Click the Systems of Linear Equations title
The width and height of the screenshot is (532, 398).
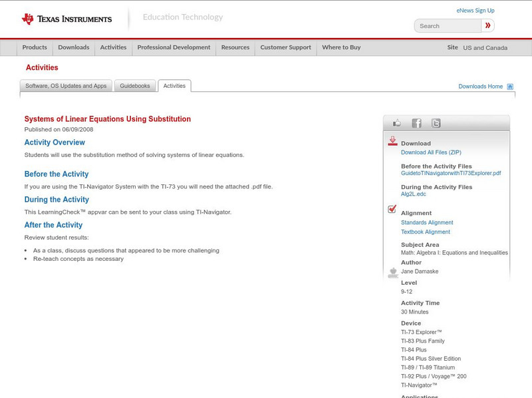108,119
